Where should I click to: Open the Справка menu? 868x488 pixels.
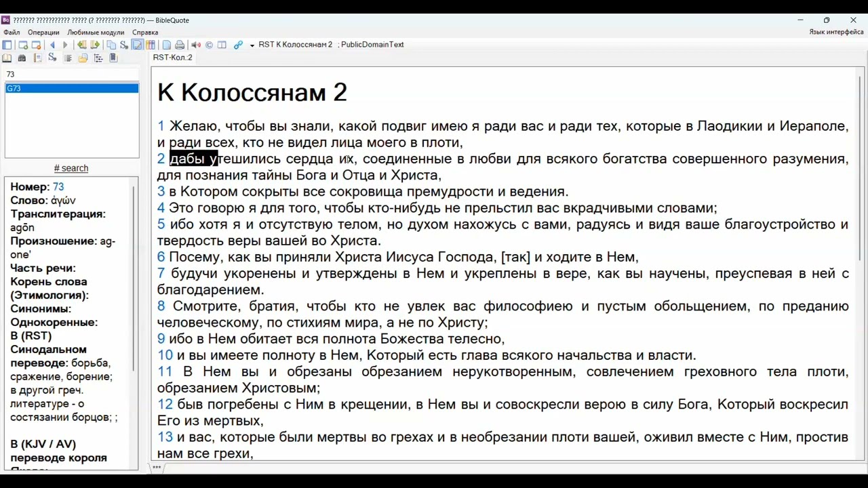(145, 32)
